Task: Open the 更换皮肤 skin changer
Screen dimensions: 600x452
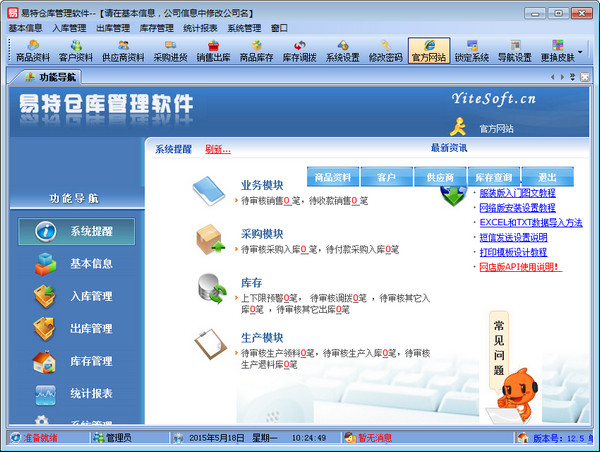Action: pyautogui.click(x=557, y=51)
